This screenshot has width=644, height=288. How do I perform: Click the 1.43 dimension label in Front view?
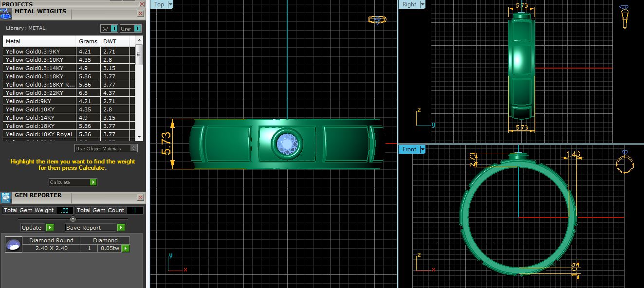click(573, 155)
